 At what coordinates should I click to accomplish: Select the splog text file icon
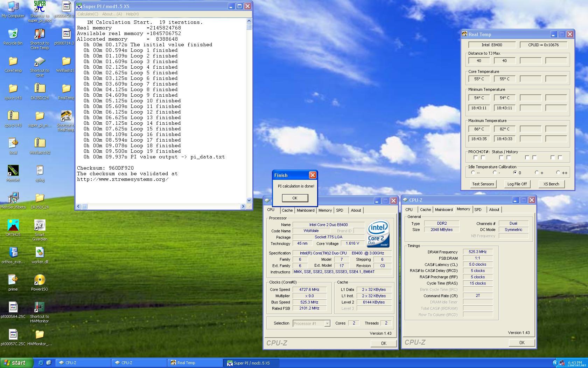pyautogui.click(x=40, y=173)
